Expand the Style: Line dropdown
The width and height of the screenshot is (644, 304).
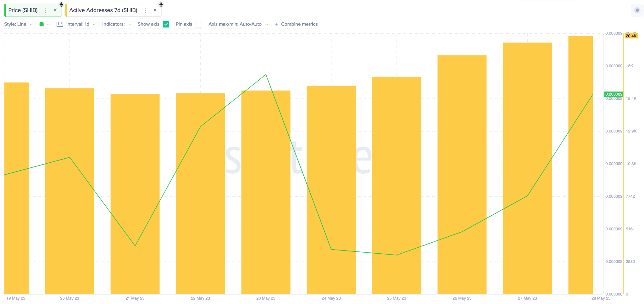(x=18, y=24)
